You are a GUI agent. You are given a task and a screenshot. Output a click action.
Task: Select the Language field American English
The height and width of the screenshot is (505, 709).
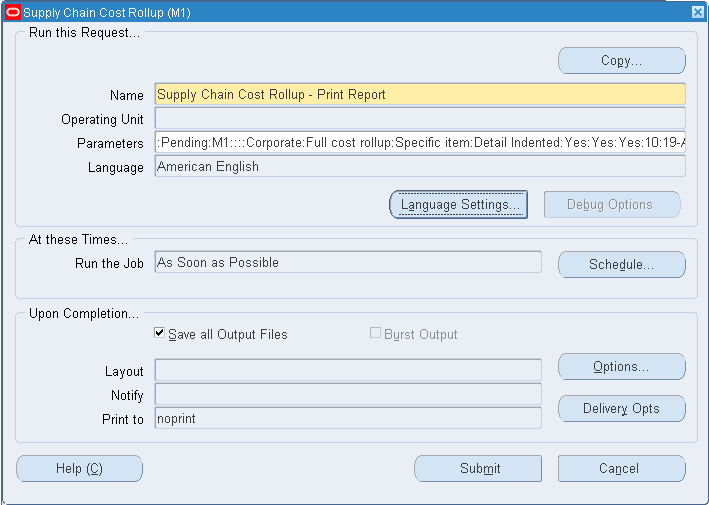tap(420, 166)
